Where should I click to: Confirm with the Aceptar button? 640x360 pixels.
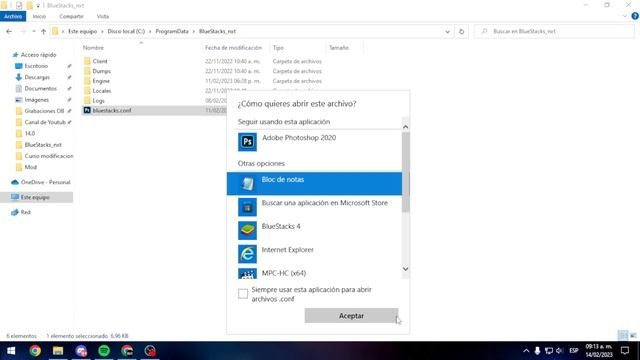351,316
